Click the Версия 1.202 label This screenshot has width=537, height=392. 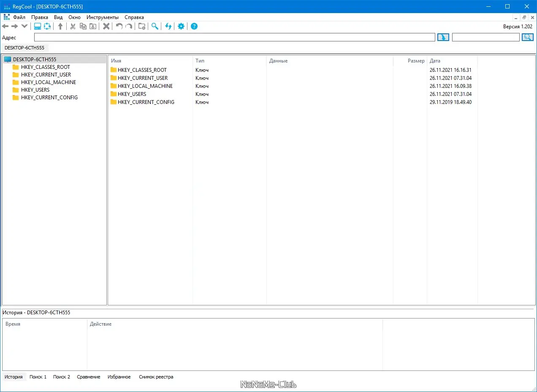(518, 26)
